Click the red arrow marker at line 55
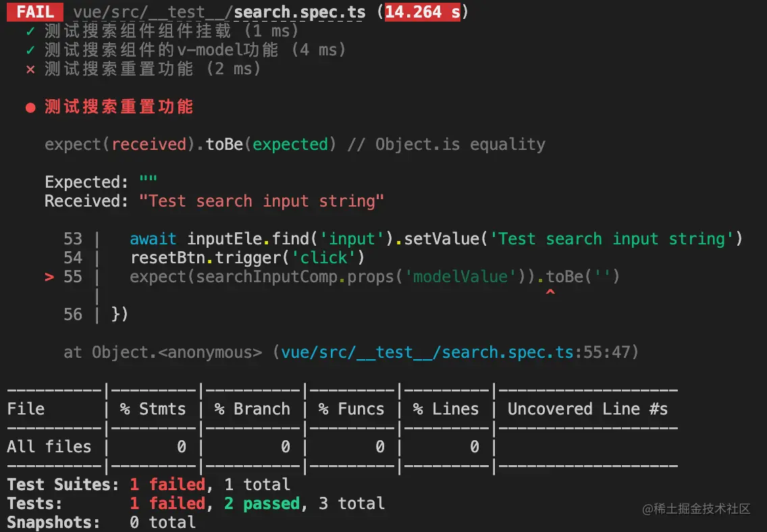Viewport: 767px width, 532px height. 49,277
